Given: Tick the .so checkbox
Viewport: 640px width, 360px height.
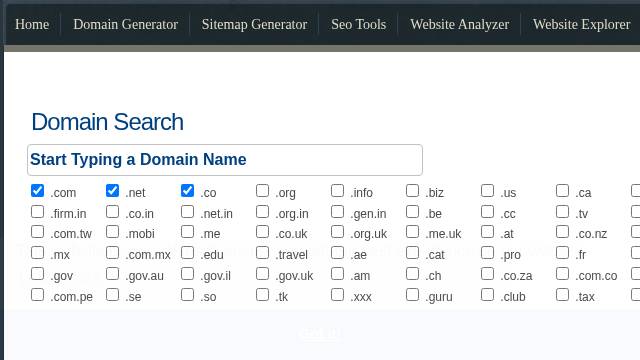Looking at the screenshot, I should pyautogui.click(x=187, y=295).
